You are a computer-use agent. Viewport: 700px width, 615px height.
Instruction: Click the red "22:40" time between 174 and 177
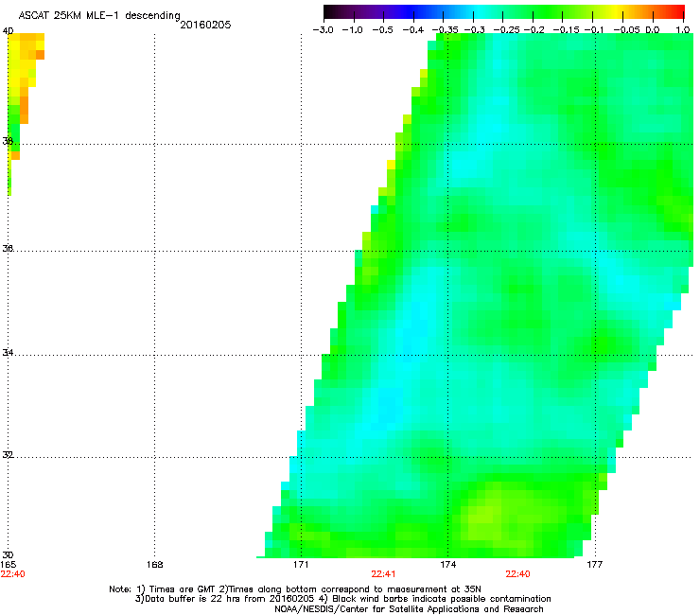click(517, 574)
